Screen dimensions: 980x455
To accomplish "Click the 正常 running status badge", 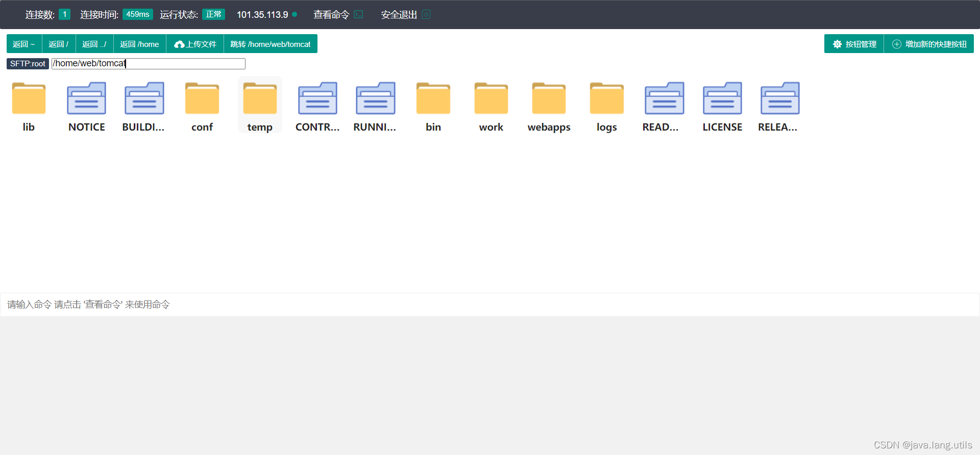I will pos(213,14).
